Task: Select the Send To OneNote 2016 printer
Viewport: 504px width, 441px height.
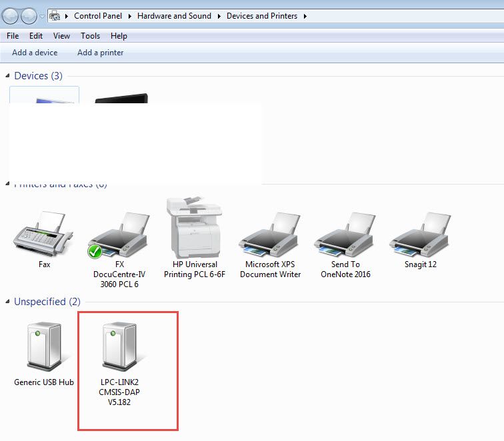Action: coord(345,244)
